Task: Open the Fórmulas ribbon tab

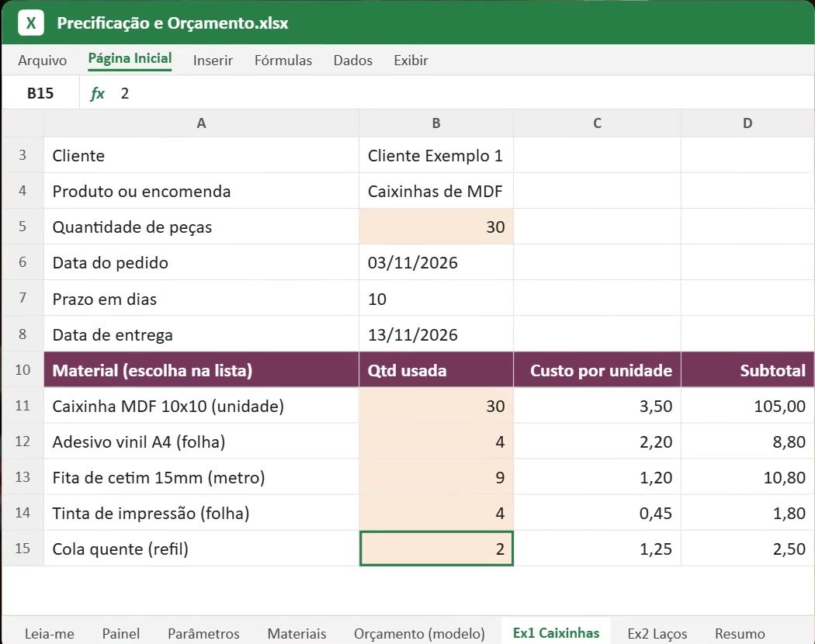Action: 283,61
